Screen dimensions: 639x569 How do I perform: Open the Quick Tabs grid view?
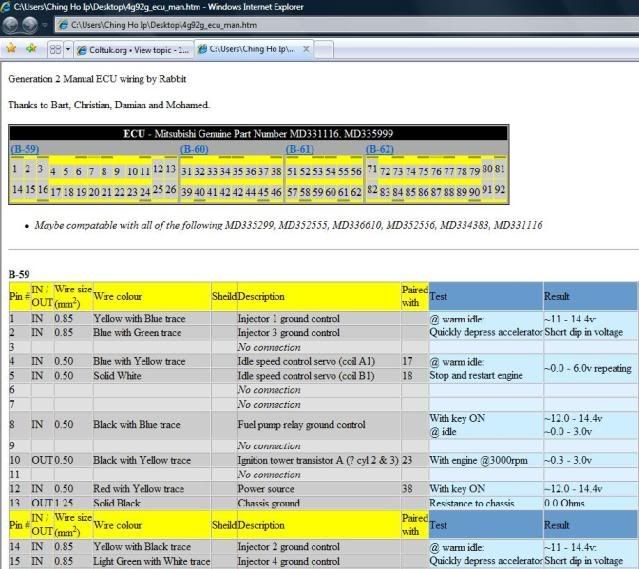[x=55, y=48]
